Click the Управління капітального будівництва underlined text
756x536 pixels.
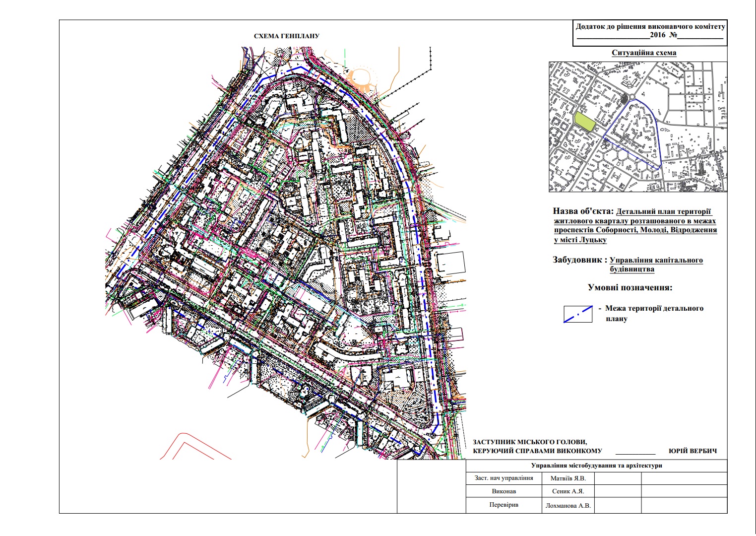click(656, 265)
